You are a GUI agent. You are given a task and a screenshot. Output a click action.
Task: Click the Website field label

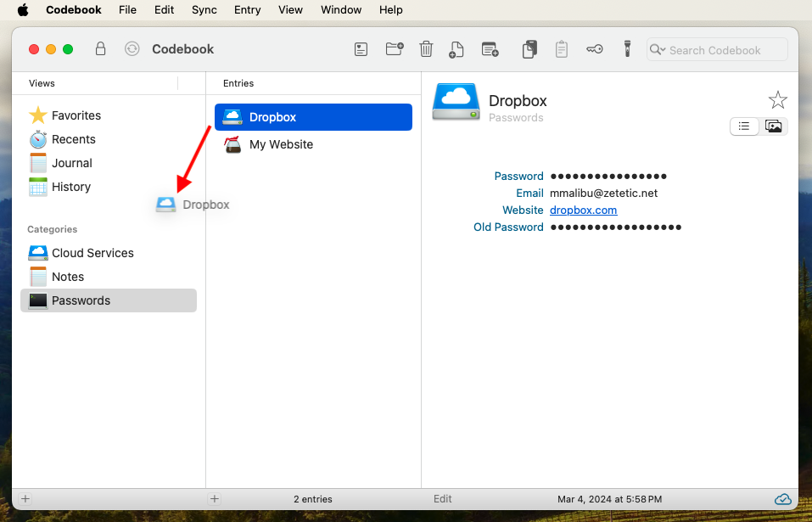click(x=523, y=210)
